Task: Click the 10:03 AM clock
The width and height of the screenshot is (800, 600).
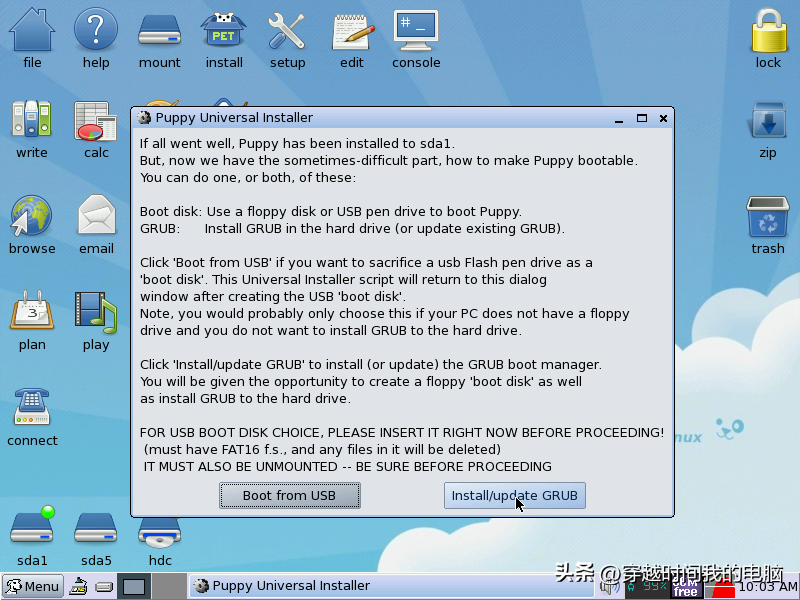Action: pos(767,587)
